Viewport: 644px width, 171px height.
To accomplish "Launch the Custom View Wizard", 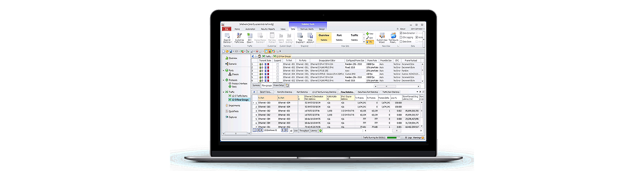I will pyautogui.click(x=382, y=38).
